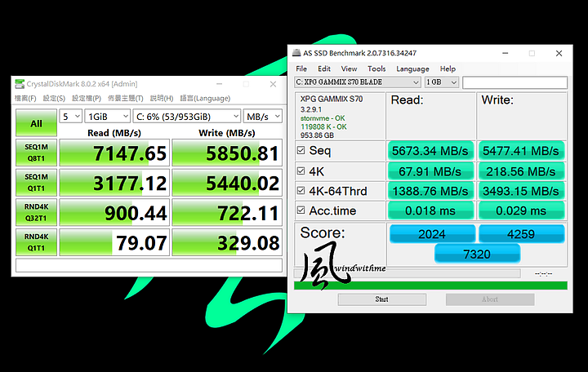Open the C: XPG GAMMIX S70 BLADE drive dropdown
Viewport: 588px width, 372px height.
[x=358, y=82]
